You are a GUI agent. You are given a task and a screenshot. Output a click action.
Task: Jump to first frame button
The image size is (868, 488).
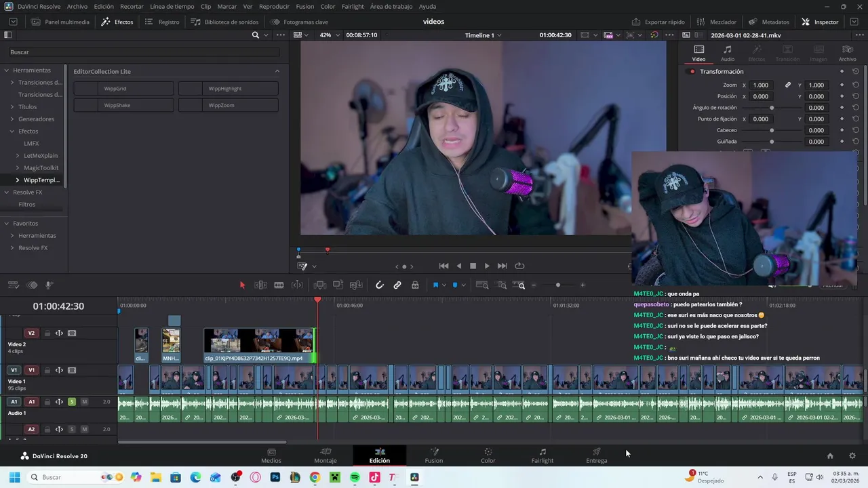point(443,266)
